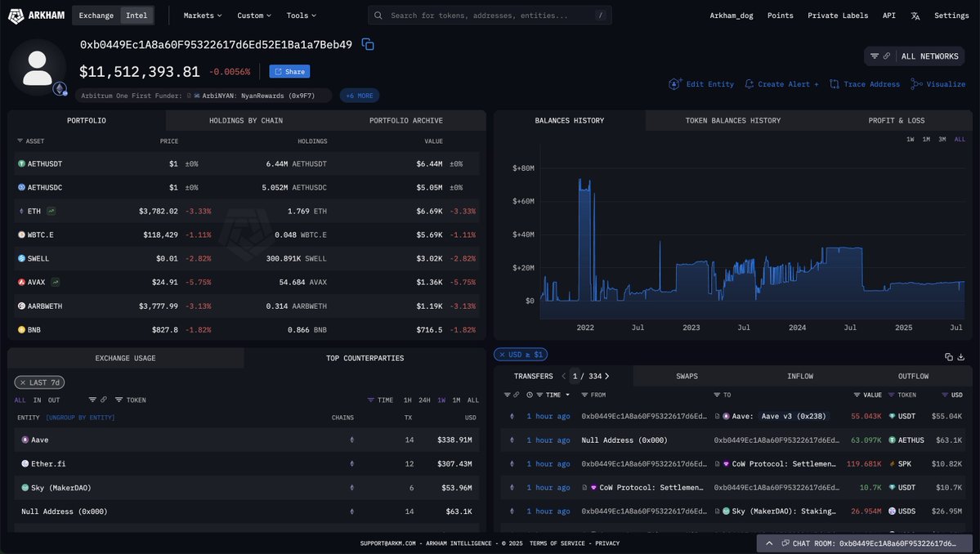Viewport: 980px width, 554px height.
Task: Click the chain link icon beside ALL NETWORKS
Action: click(886, 56)
